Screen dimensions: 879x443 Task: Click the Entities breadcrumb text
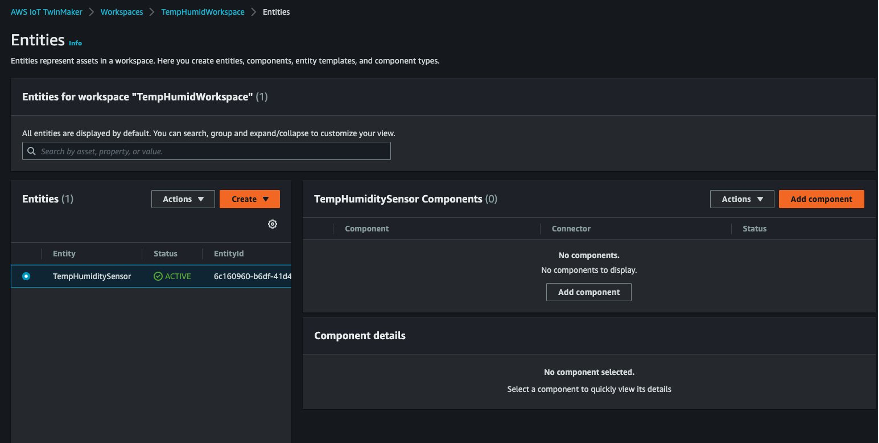[276, 12]
